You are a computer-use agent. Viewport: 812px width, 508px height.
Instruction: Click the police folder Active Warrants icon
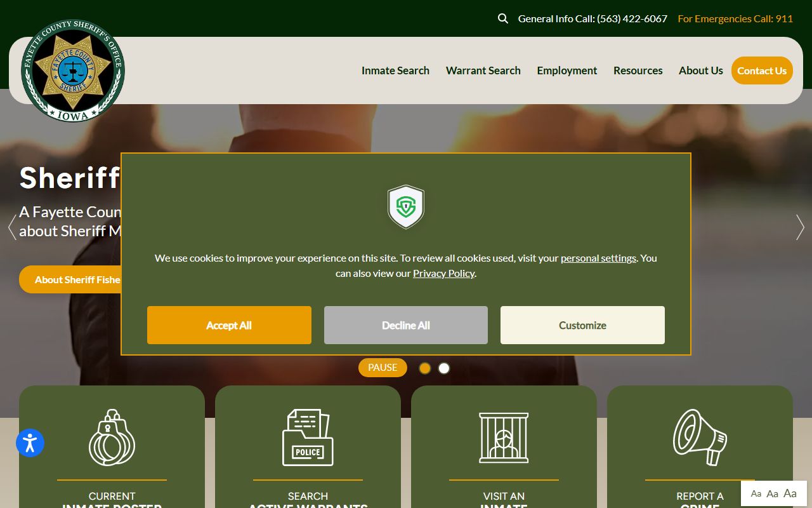tap(308, 438)
